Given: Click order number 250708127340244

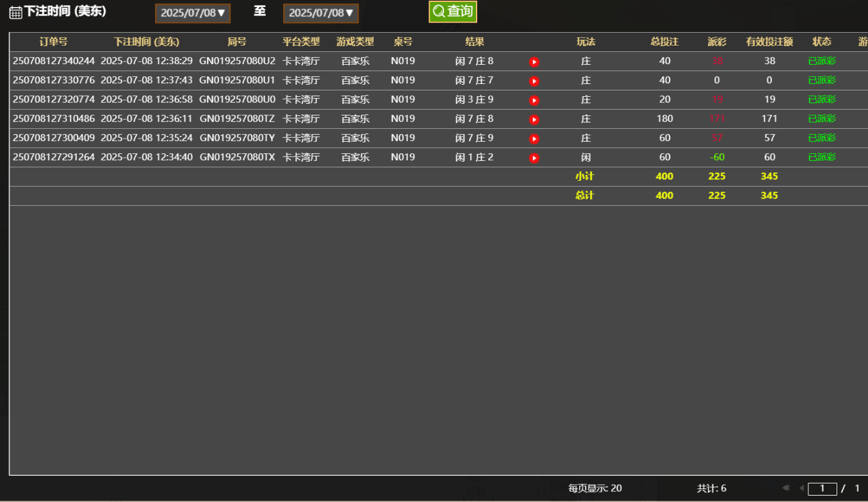Looking at the screenshot, I should 54,62.
